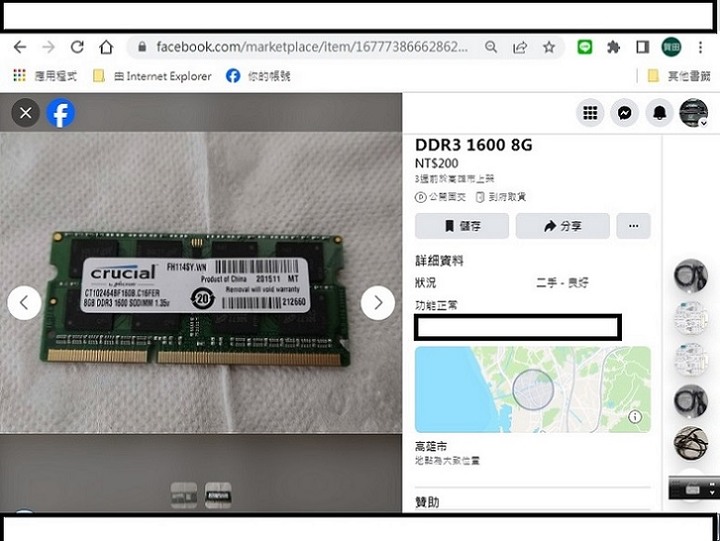Viewport: 720px width, 541px height.
Task: Open the Facebook grid menu
Action: click(590, 113)
